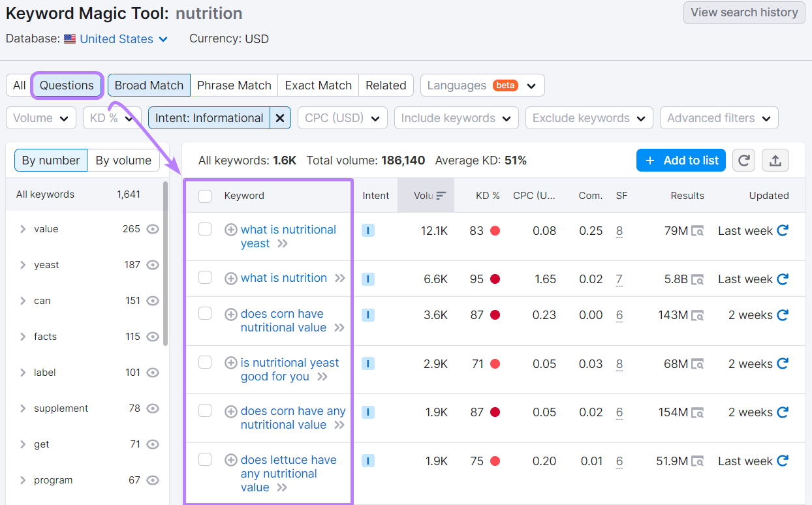Screen dimensions: 812x505
Task: Remove the Intent: Informational filter
Action: (280, 118)
